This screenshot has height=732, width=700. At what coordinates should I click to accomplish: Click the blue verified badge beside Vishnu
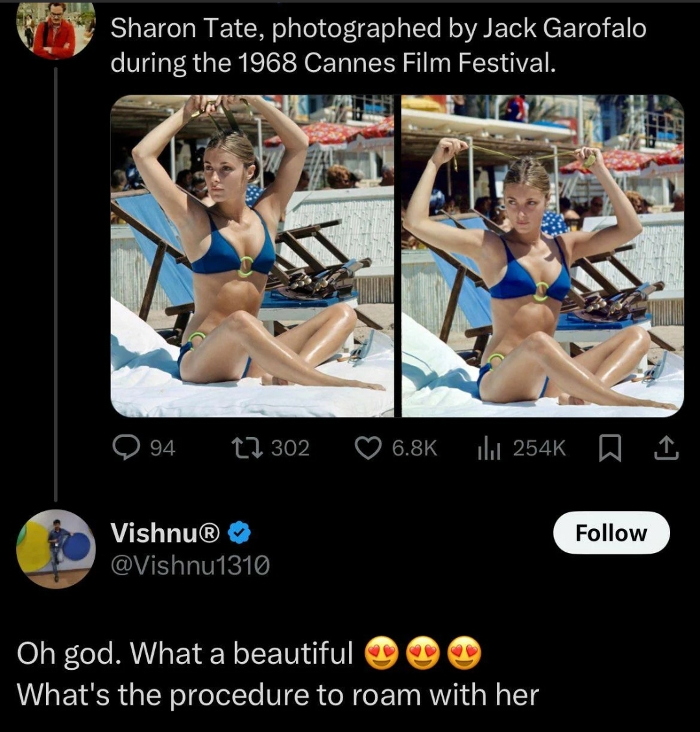point(239,533)
